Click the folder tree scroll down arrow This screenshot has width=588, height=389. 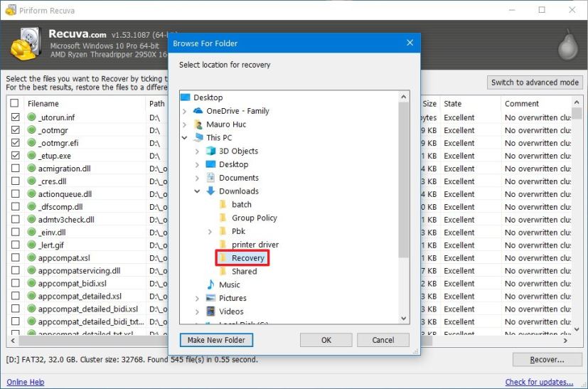coord(404,319)
